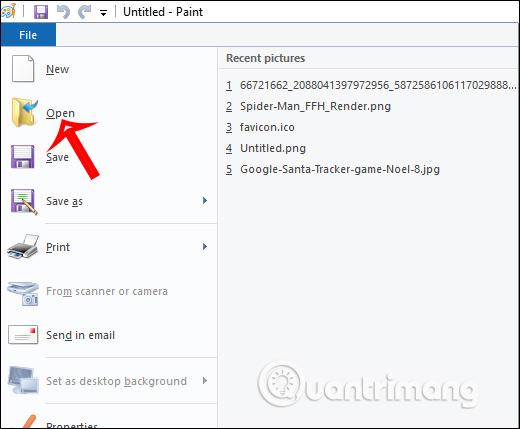
Task: Click the Redo arrow in quick access toolbar
Action: tap(85, 12)
